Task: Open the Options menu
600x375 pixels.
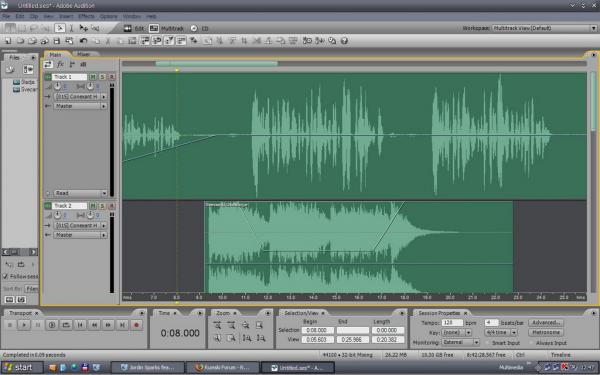Action: pos(108,16)
